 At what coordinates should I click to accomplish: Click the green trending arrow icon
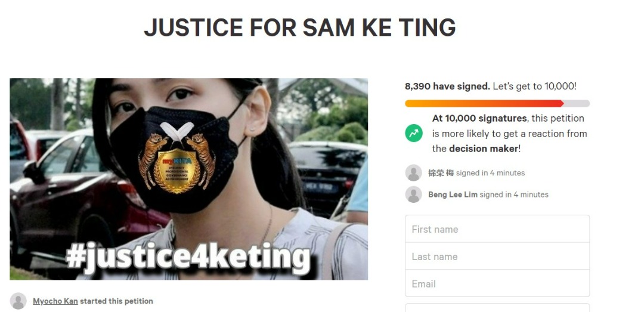tap(414, 133)
